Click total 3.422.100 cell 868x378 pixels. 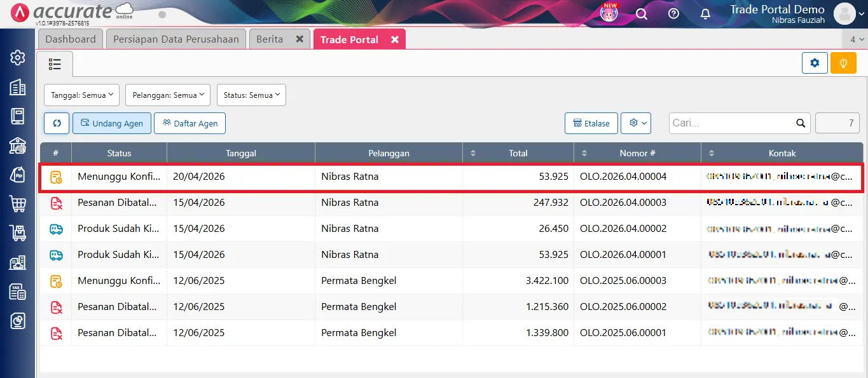click(518, 281)
